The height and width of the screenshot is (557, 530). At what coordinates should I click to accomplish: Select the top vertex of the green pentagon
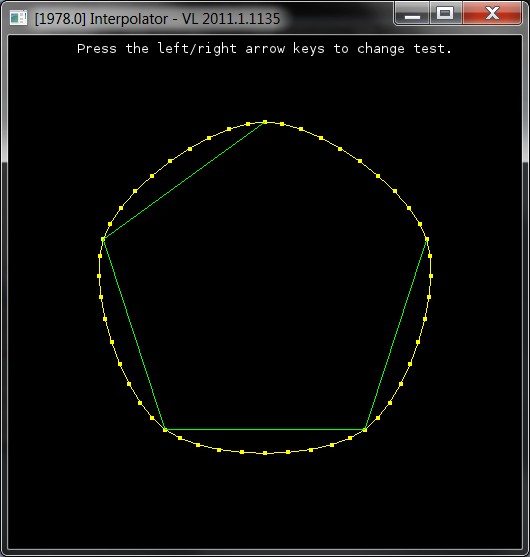[x=265, y=122]
